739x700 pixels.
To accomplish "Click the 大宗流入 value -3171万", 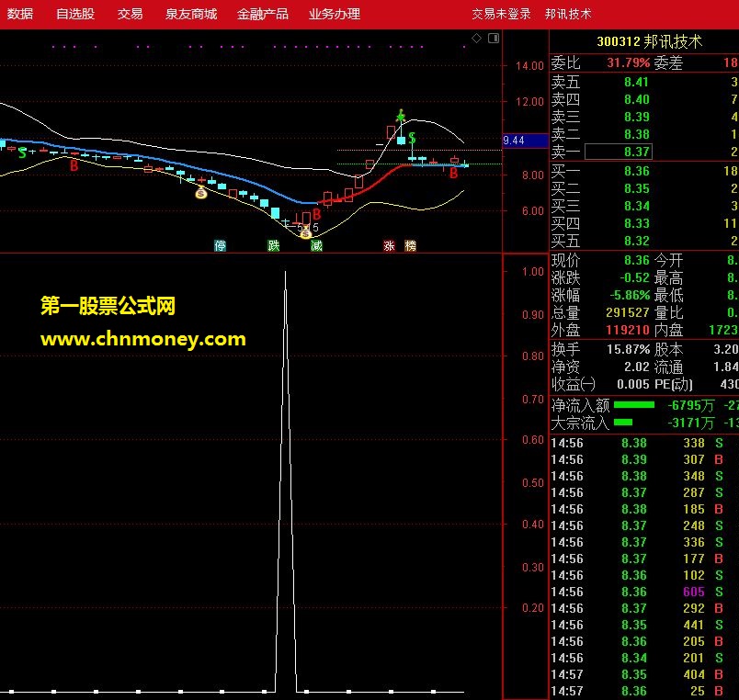I will click(691, 422).
